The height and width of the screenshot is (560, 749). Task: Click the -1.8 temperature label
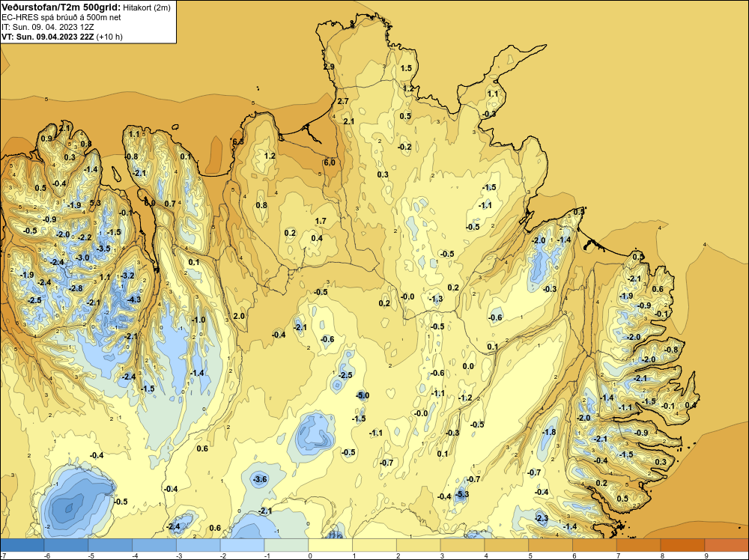pos(549,432)
